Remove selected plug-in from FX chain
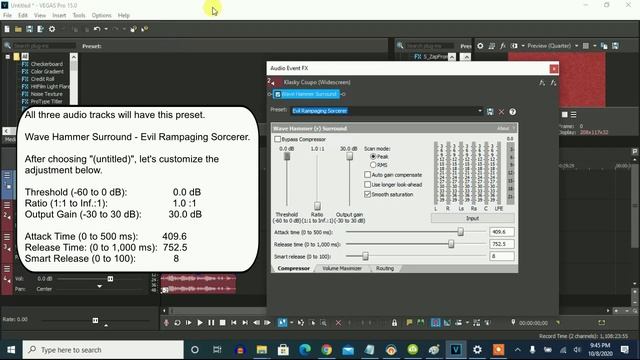Screen dimensions: 640x360 point(553,83)
